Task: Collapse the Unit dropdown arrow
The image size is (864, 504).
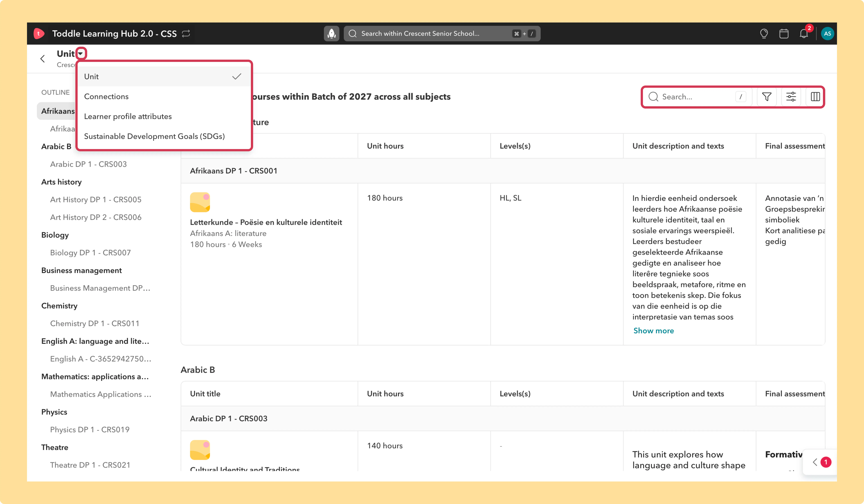Action: (x=81, y=53)
